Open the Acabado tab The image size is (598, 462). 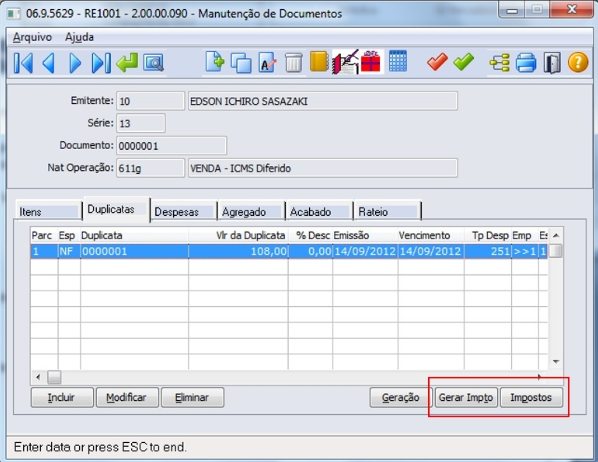pos(320,211)
